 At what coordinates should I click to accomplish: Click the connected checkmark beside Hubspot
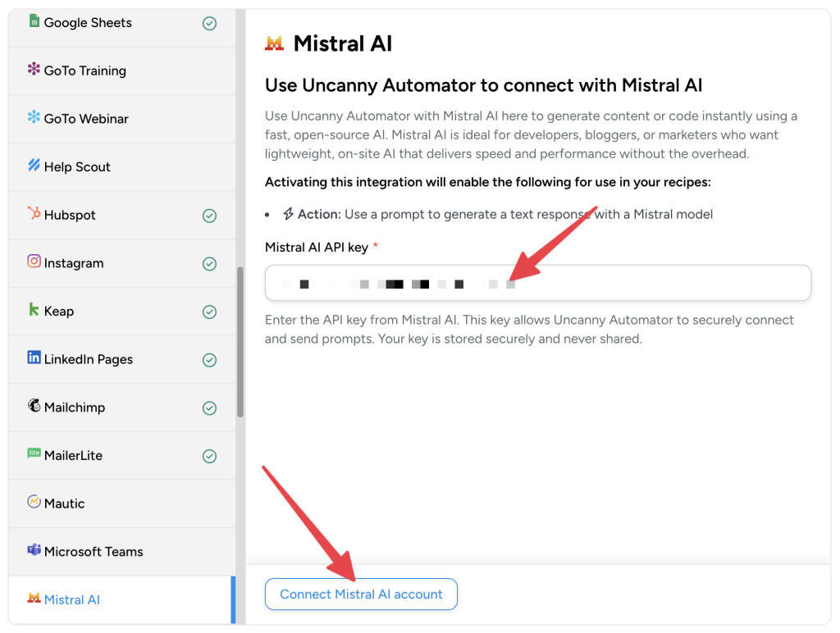[x=209, y=215]
